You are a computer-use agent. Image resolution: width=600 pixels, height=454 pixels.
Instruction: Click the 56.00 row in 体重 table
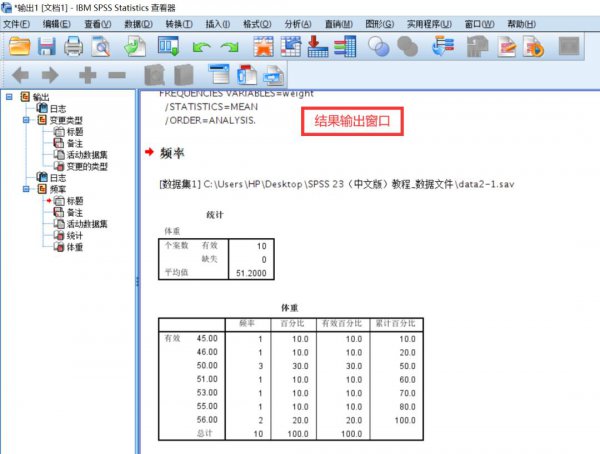point(290,420)
